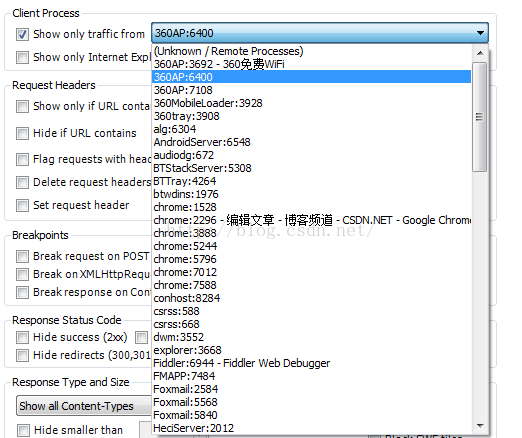Pick 'Foxmail:5840' process
The height and width of the screenshot is (438, 522).
click(x=312, y=415)
